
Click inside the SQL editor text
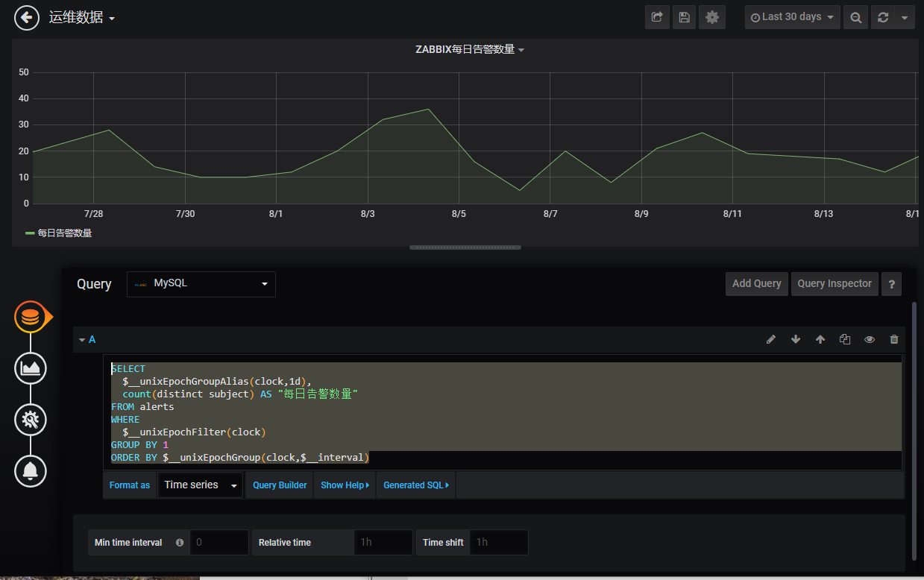[x=503, y=412]
